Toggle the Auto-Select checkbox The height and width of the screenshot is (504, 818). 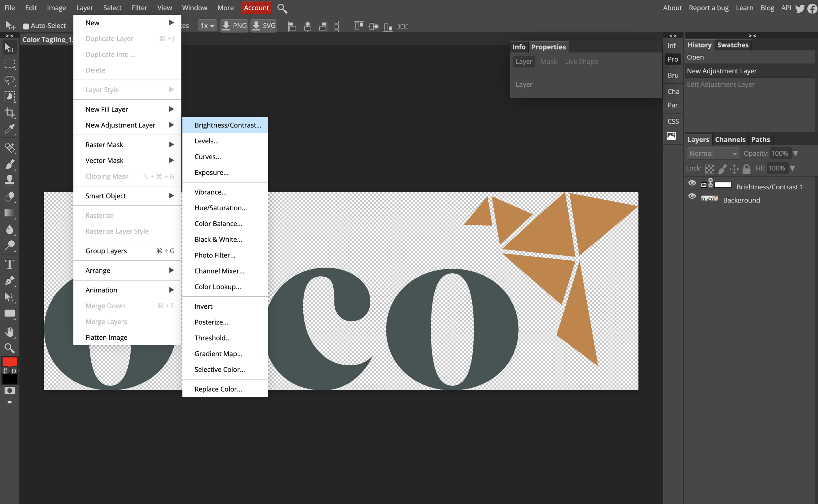pos(26,25)
